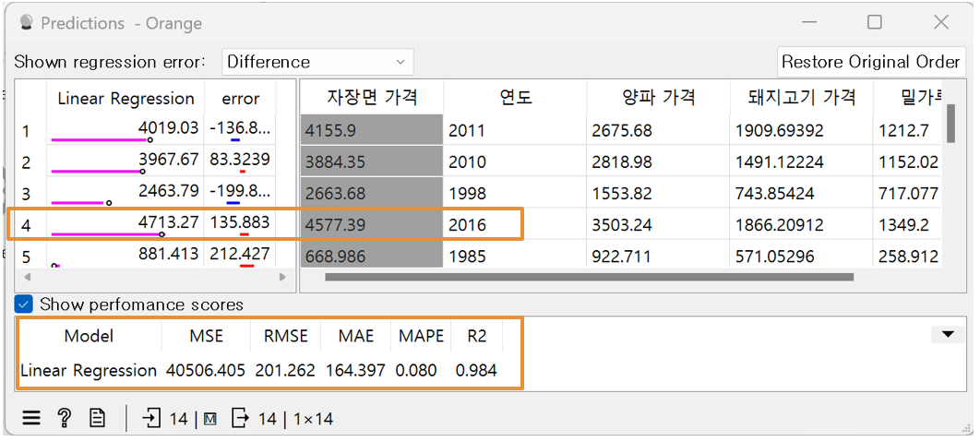
Task: Sort by 자장면 가격 column header
Action: click(x=372, y=98)
